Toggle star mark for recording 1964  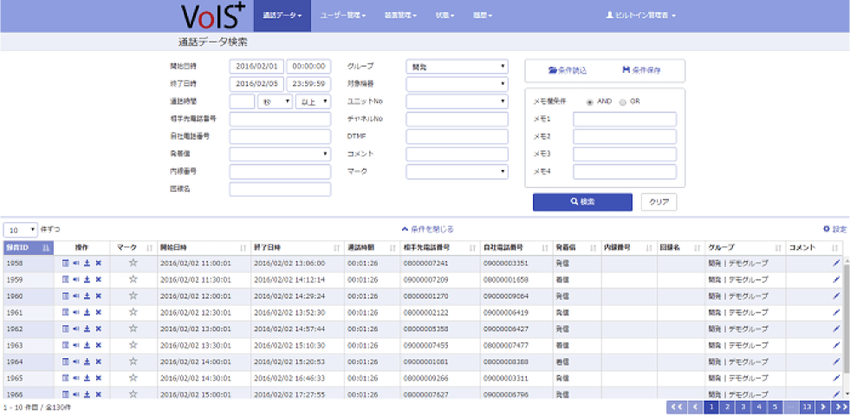pyautogui.click(x=133, y=361)
